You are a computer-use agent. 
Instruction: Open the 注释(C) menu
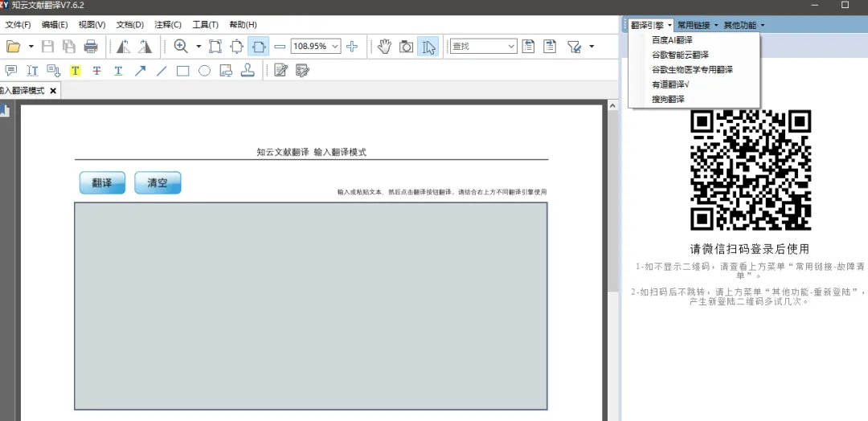(168, 24)
